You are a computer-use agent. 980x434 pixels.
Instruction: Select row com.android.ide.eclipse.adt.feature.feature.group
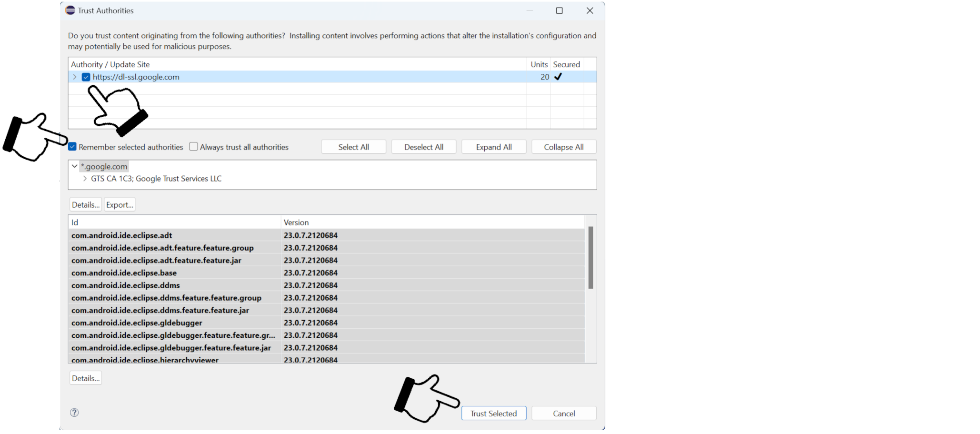326,248
